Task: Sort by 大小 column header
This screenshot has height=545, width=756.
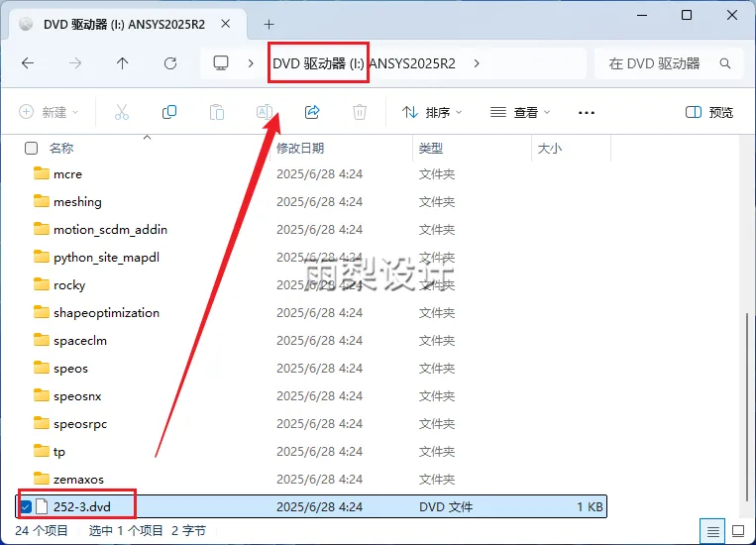Action: tap(550, 148)
